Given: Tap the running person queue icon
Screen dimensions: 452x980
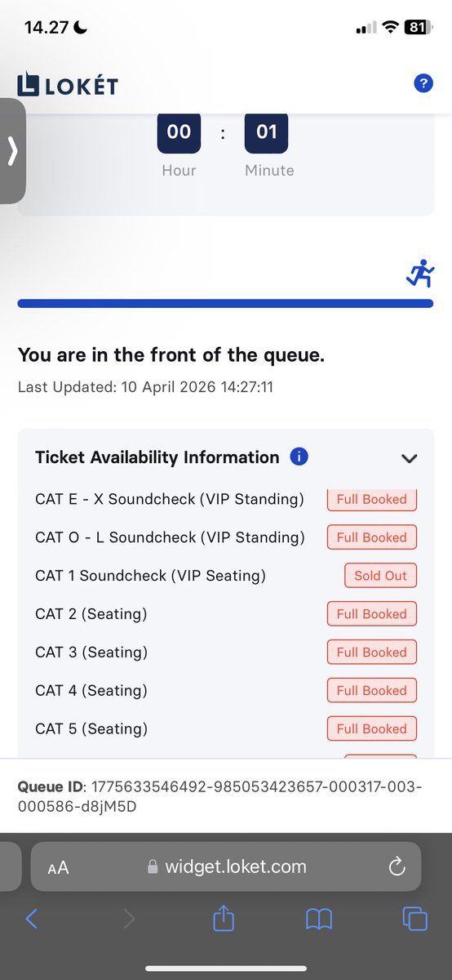Looking at the screenshot, I should click(x=420, y=275).
